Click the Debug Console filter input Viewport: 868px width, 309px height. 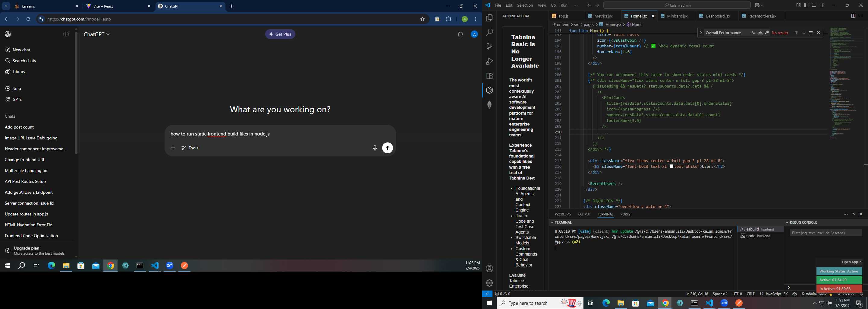point(826,233)
